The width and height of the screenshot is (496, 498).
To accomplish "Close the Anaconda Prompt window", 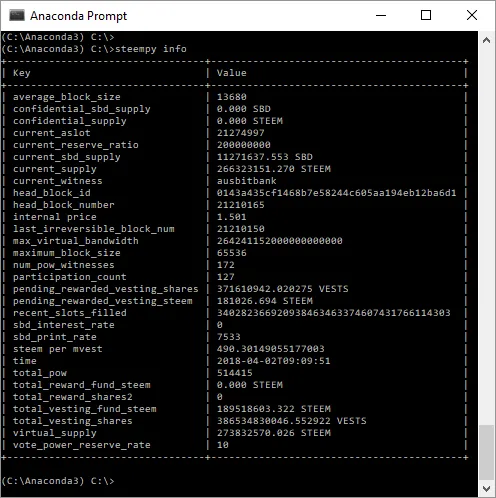I will click(472, 15).
